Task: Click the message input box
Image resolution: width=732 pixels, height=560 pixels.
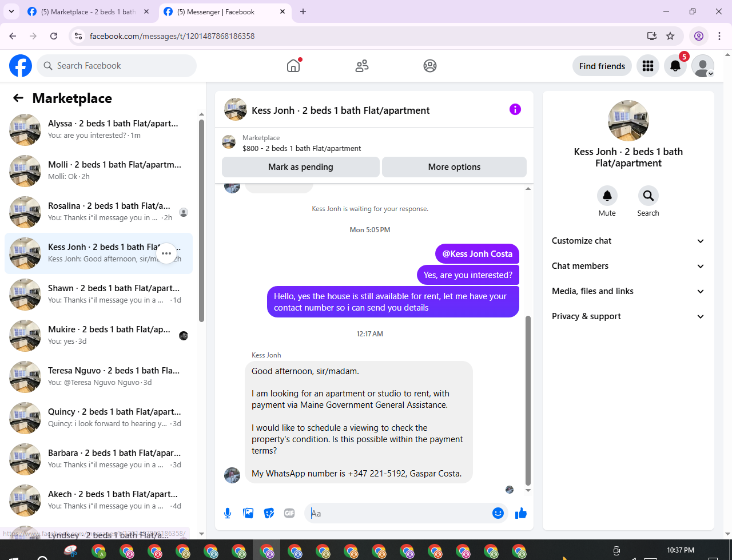Action: pos(397,513)
